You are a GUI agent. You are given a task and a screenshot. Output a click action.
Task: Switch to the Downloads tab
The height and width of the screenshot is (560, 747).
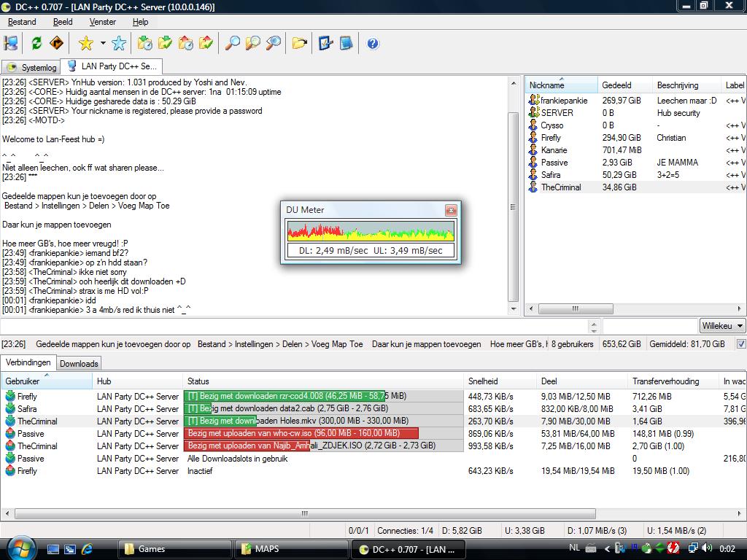(x=79, y=364)
